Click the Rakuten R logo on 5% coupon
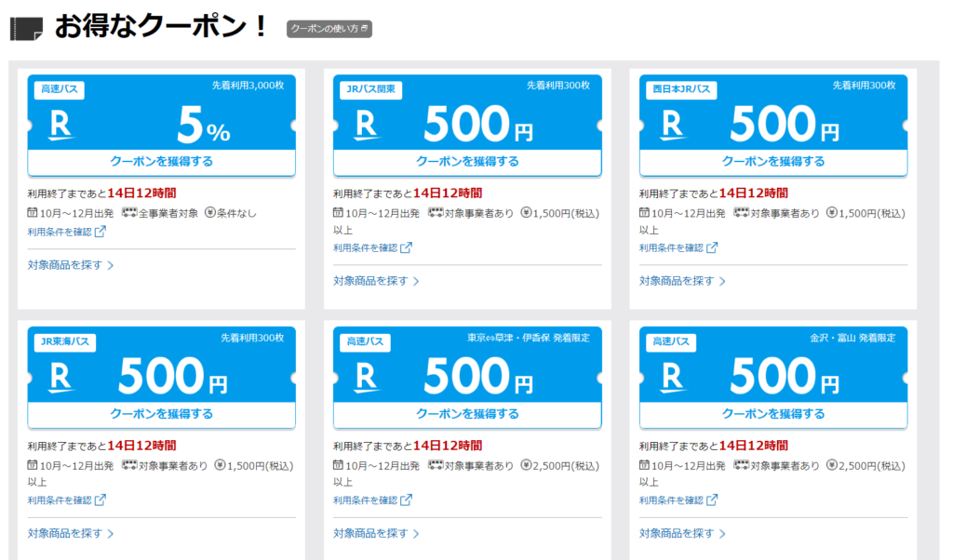Screen dimensions: 953x560 tap(60, 126)
